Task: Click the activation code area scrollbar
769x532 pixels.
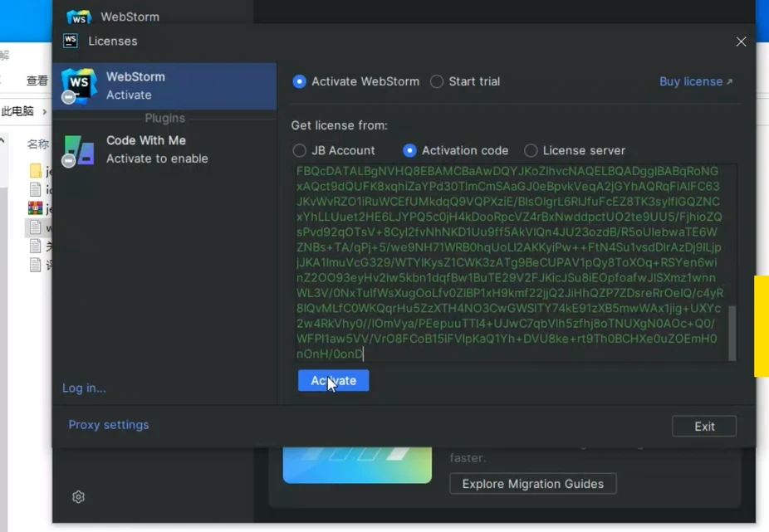Action: [732, 334]
